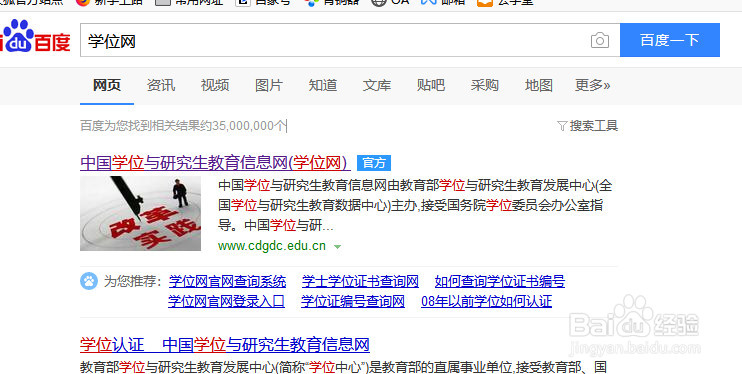The width and height of the screenshot is (742, 374).
Task: Click the paw icon beside 为您推荐
Action: coord(88,281)
